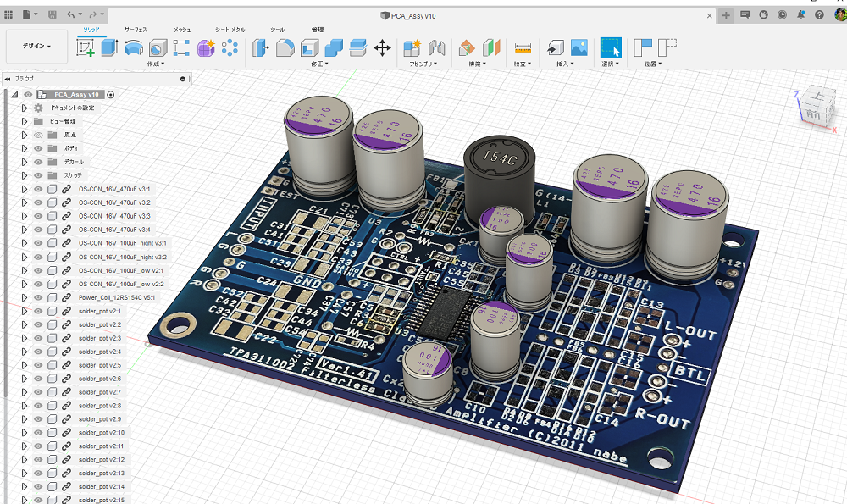
Task: Open the 作成 dropdown menu
Action: (x=156, y=64)
